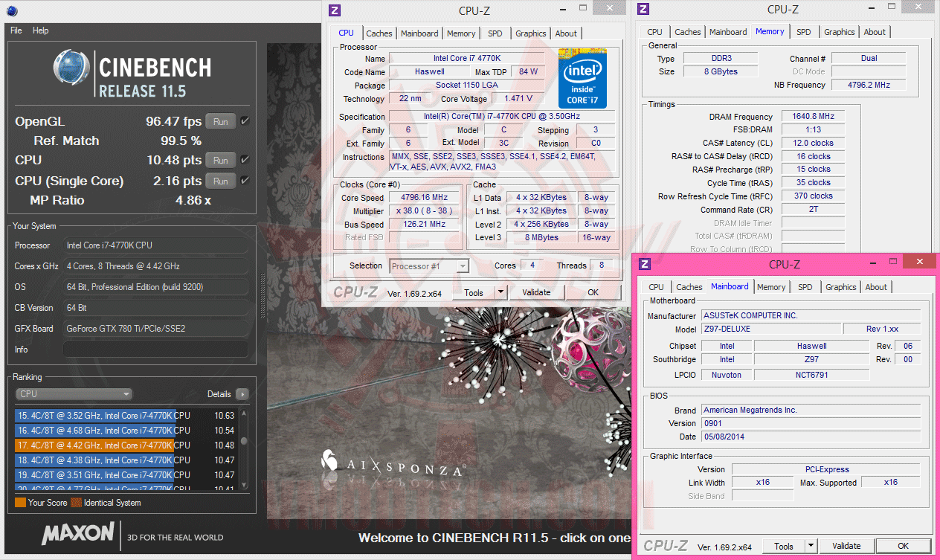Click the GeForce GTX 780 Ti GFX Board field

[x=155, y=329]
